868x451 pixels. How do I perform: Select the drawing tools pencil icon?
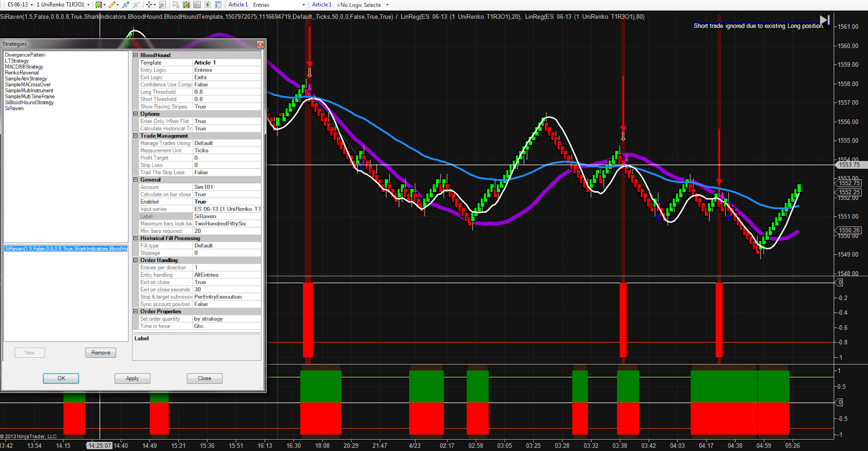(x=112, y=4)
